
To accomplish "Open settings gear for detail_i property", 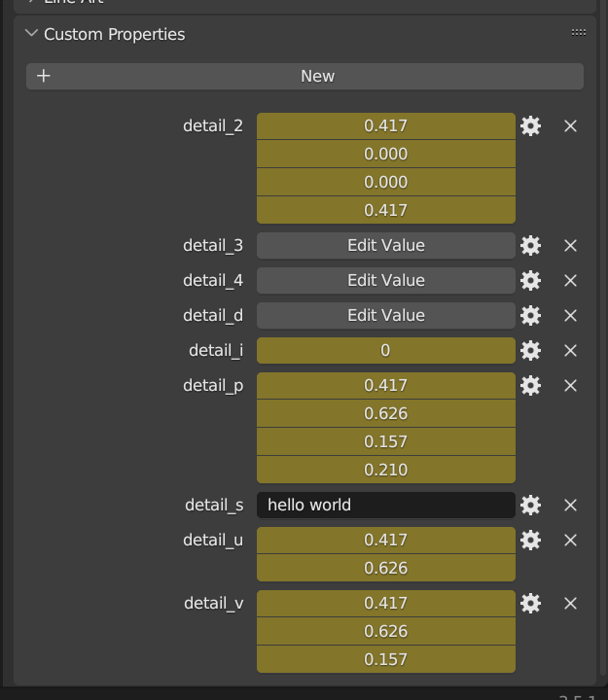I will click(x=531, y=350).
